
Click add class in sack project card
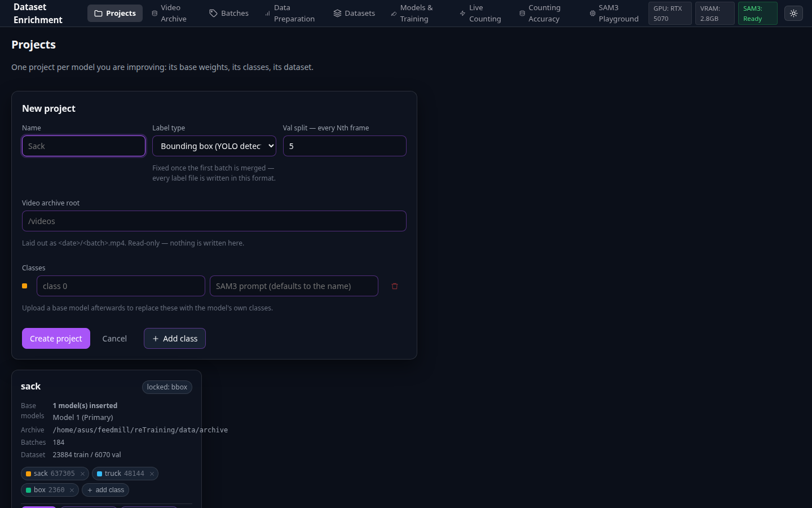pyautogui.click(x=105, y=490)
